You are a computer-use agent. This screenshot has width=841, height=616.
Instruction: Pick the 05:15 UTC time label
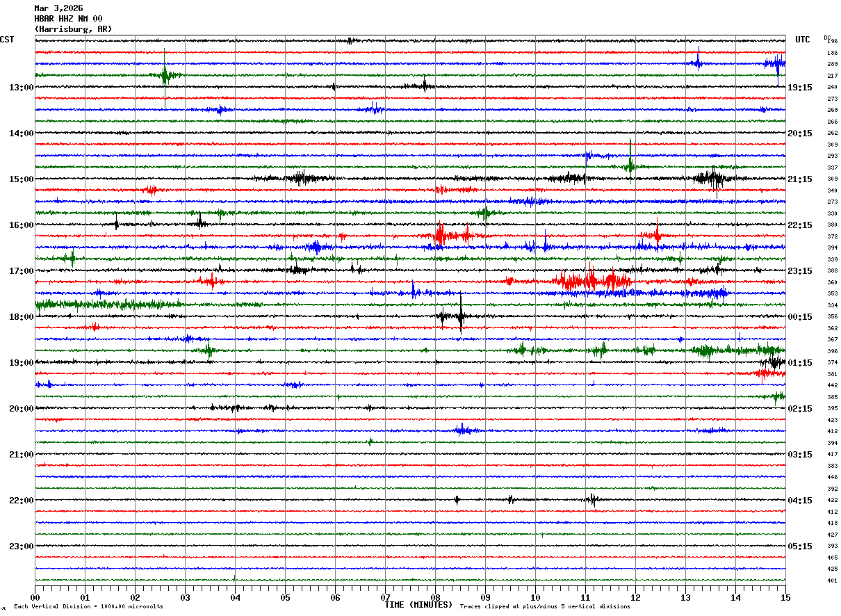800,546
